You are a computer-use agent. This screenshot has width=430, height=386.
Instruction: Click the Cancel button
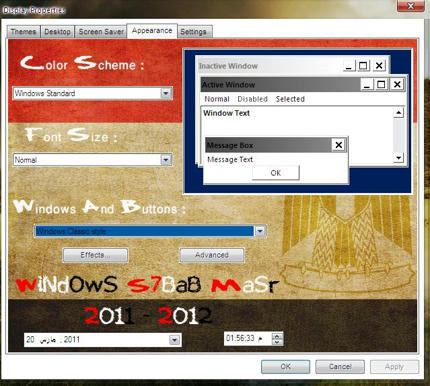click(x=340, y=367)
